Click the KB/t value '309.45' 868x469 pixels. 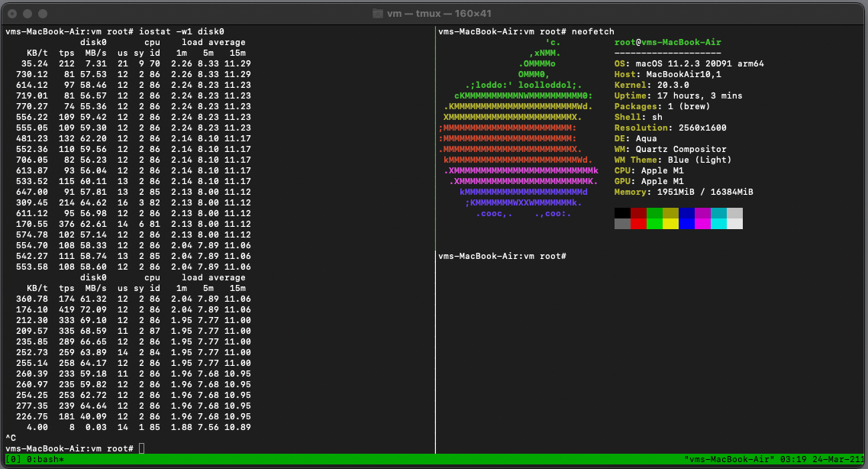tap(32, 202)
